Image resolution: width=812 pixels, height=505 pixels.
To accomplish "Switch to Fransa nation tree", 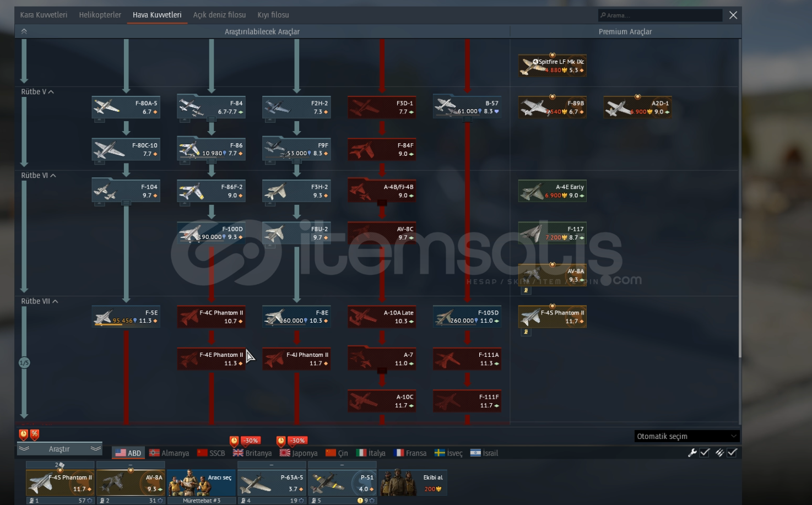I will click(x=410, y=453).
